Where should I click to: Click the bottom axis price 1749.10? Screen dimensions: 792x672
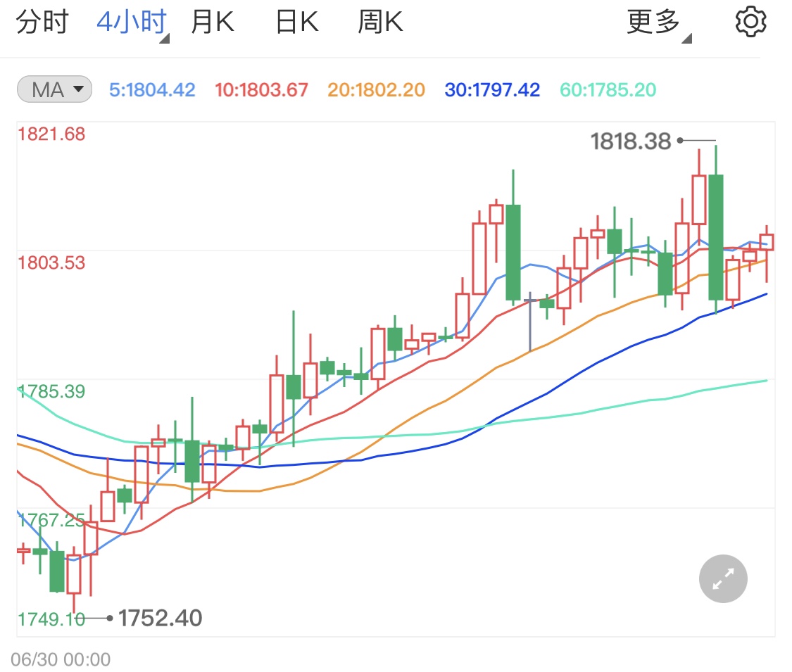pyautogui.click(x=51, y=619)
